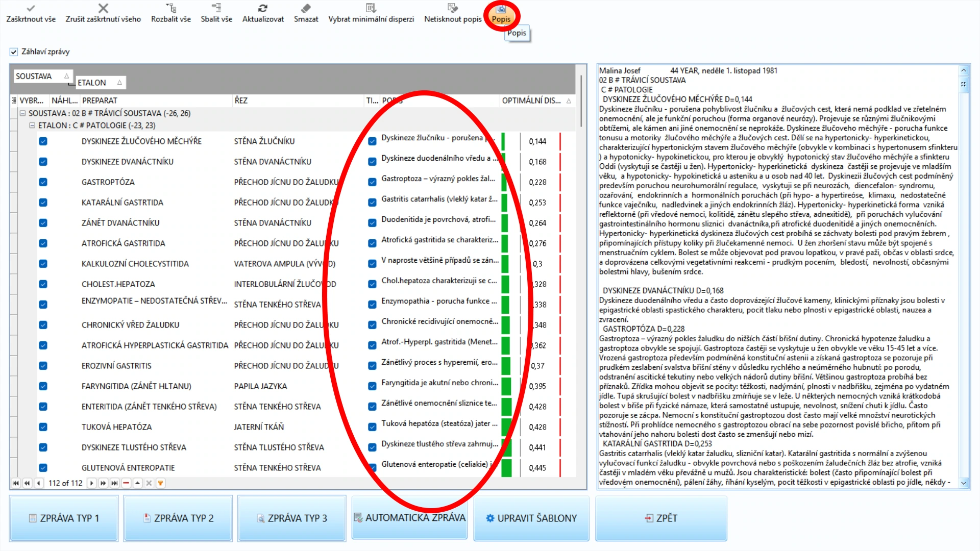980x551 pixels.
Task: Click the record navigator filter icon
Action: pyautogui.click(x=160, y=483)
